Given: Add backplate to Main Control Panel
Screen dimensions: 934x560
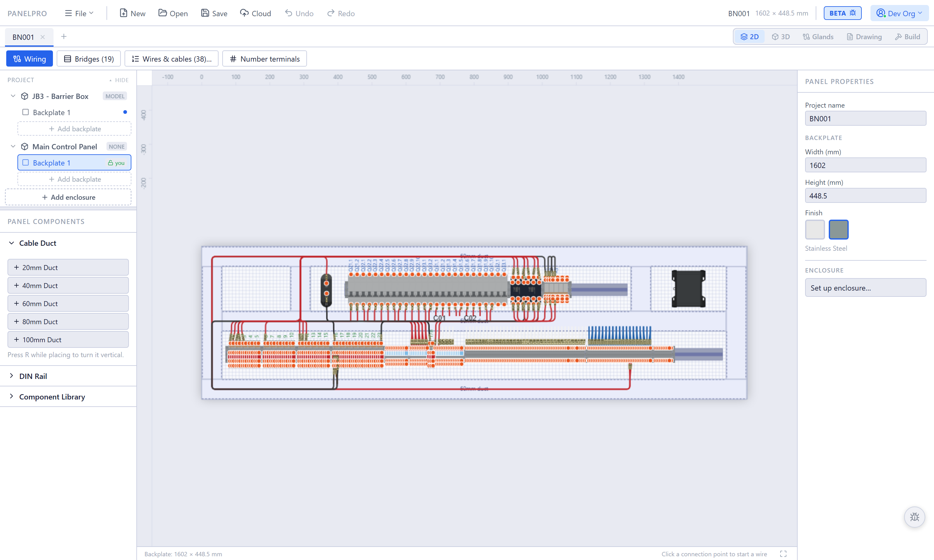Looking at the screenshot, I should point(74,179).
